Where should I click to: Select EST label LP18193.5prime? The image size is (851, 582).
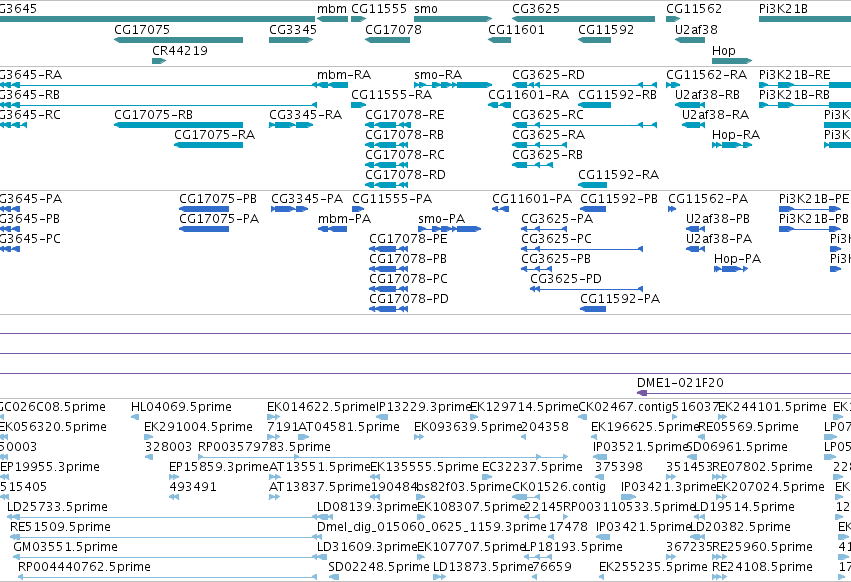(x=573, y=547)
